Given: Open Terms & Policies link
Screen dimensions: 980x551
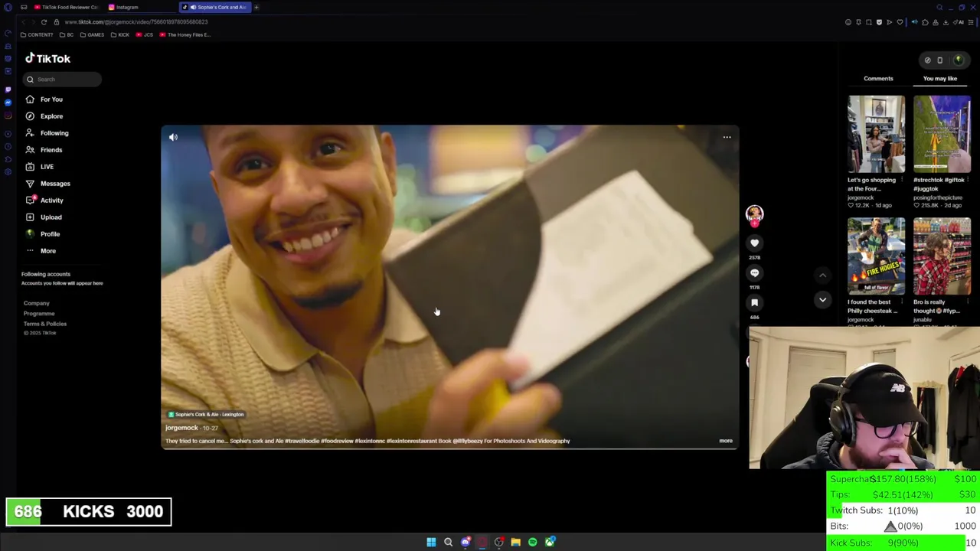Looking at the screenshot, I should click(x=45, y=324).
